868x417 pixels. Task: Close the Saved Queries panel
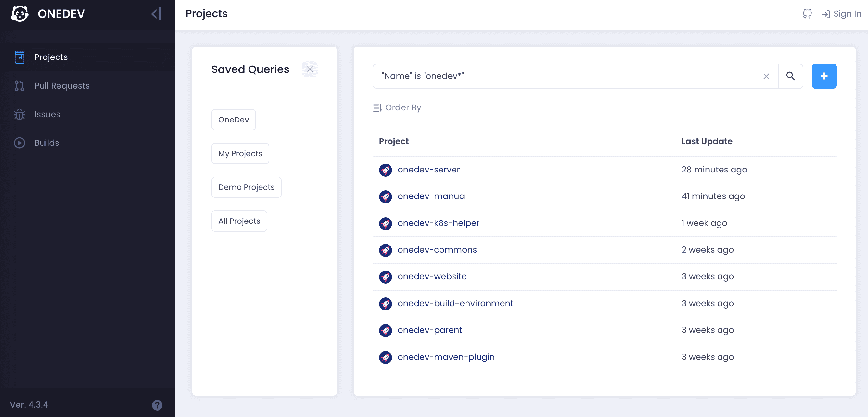310,69
